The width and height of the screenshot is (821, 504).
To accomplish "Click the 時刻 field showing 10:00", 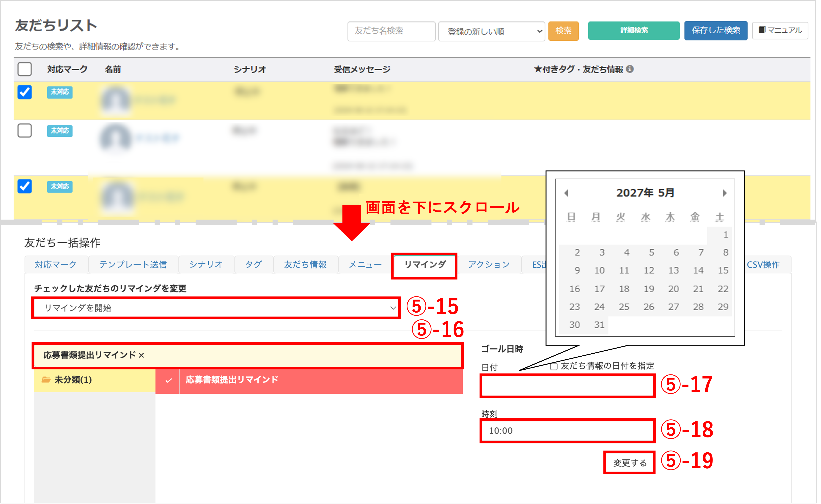I will (x=567, y=431).
